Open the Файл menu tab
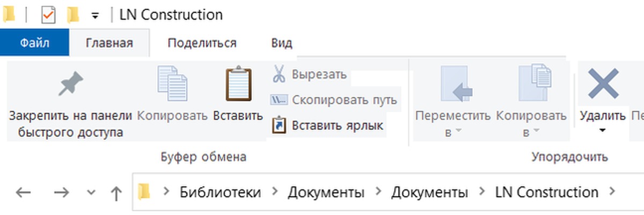 tap(35, 43)
